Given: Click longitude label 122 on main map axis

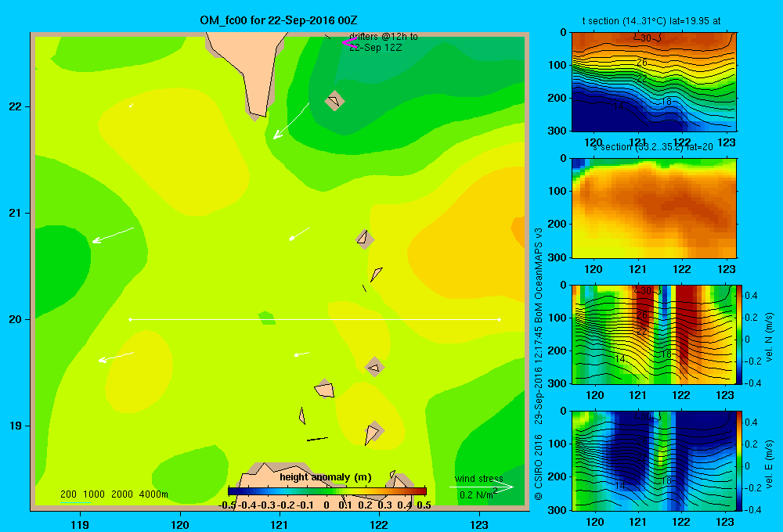Looking at the screenshot, I should (x=380, y=524).
